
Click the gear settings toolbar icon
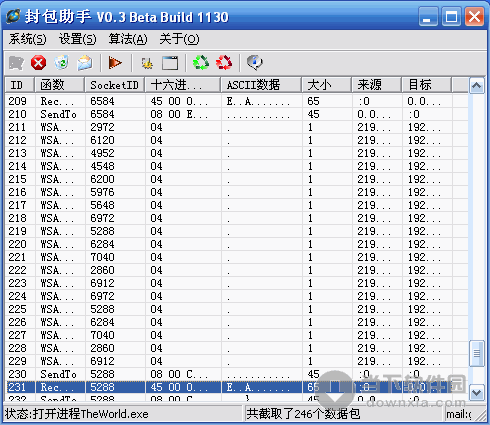(147, 63)
